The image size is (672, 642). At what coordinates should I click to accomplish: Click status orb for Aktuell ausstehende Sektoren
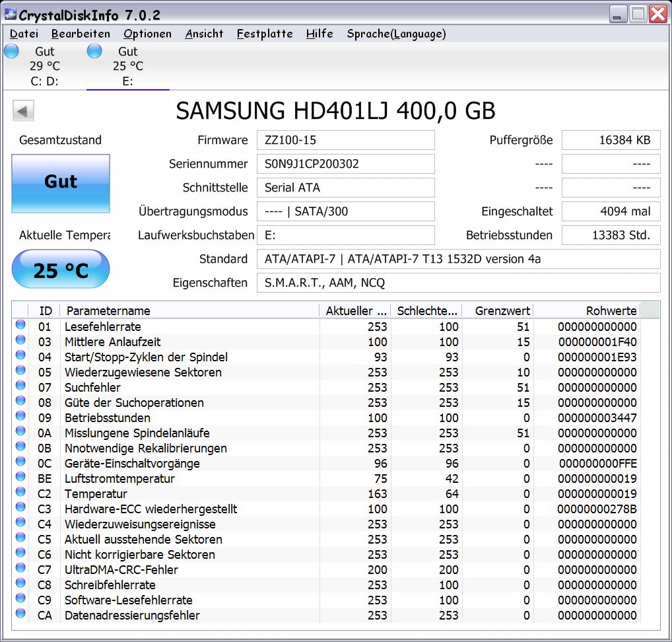pos(20,538)
